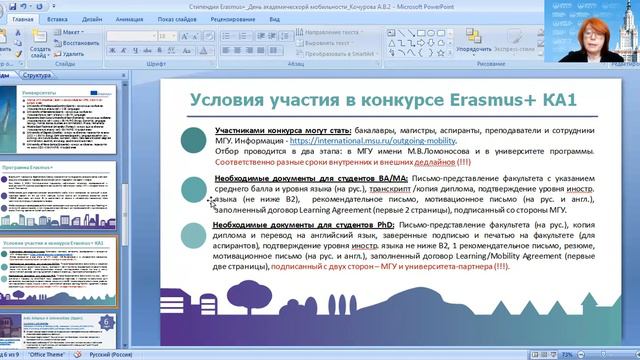Open the font size combo box
This screenshot has width=640, height=360.
tap(167, 36)
